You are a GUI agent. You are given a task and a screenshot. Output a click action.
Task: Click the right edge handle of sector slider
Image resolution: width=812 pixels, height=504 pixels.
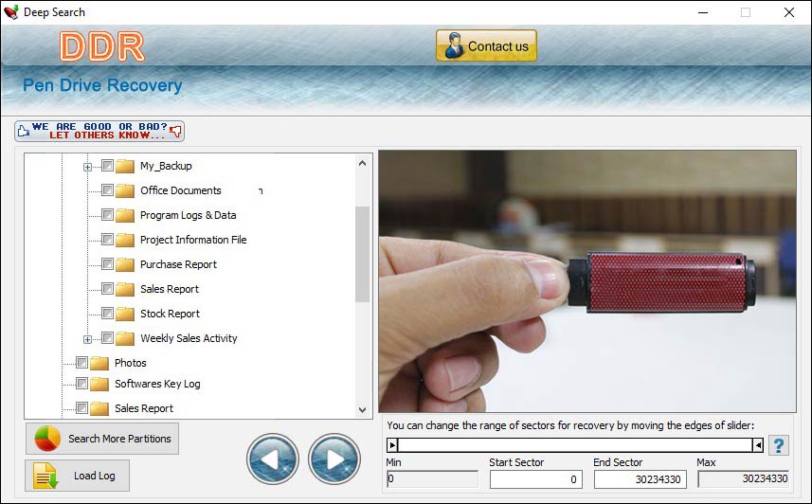coord(758,445)
